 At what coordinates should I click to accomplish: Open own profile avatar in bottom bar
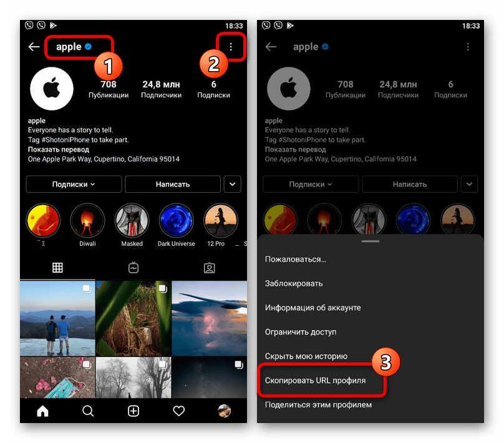(x=225, y=411)
